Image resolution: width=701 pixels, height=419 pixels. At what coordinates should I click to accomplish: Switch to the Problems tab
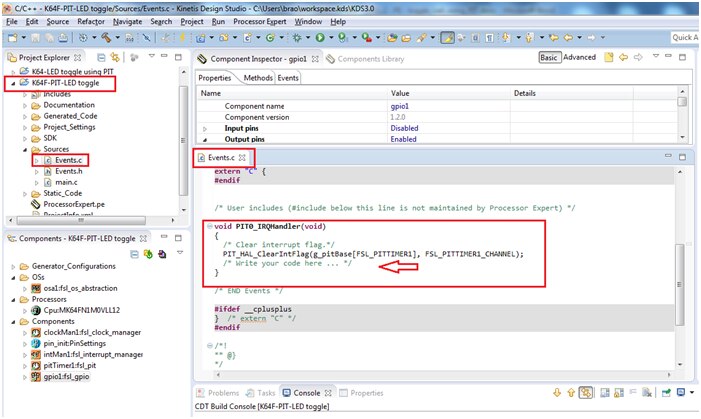(x=218, y=393)
